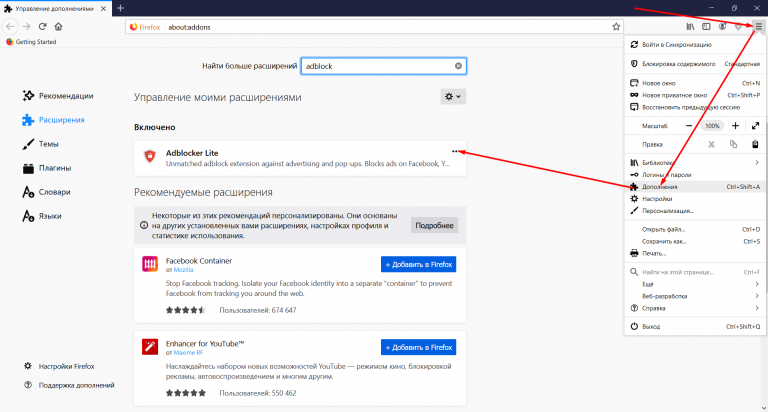The height and width of the screenshot is (412, 768).
Task: Zoom out with the minus button
Action: [689, 126]
